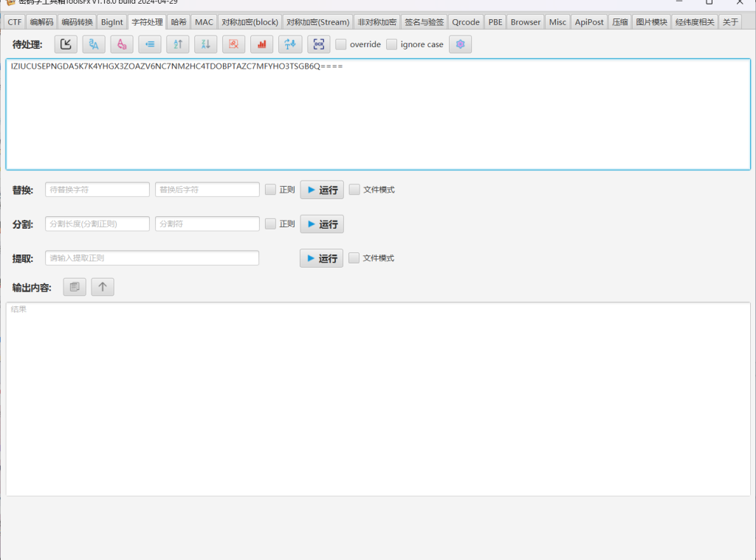Click the descending sort icon
756x560 pixels.
tap(205, 44)
